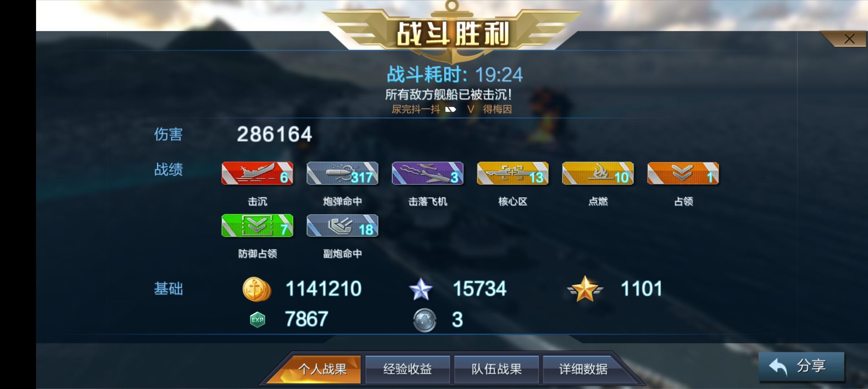The width and height of the screenshot is (868, 389).
Task: Click the green EXP hexagon icon
Action: pos(257,319)
